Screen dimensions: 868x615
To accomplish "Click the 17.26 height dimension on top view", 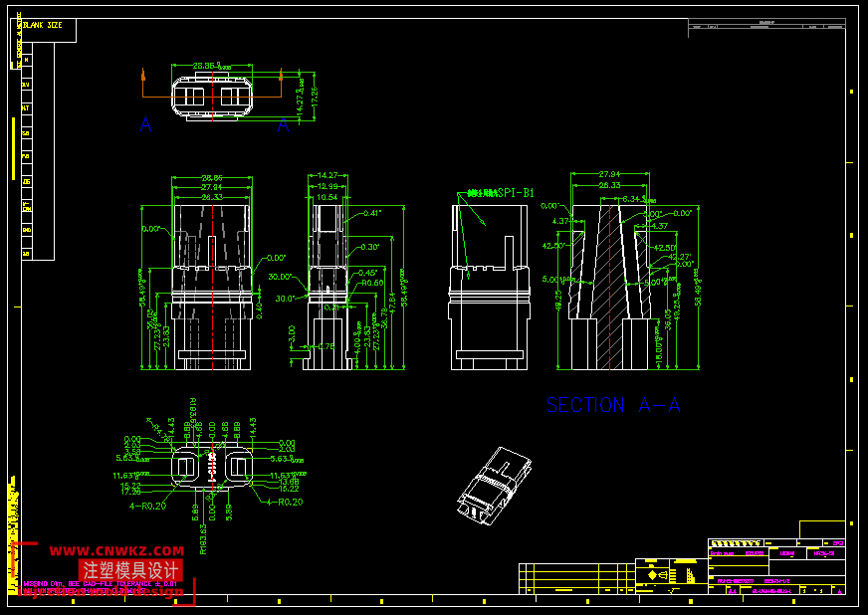I will pyautogui.click(x=315, y=98).
